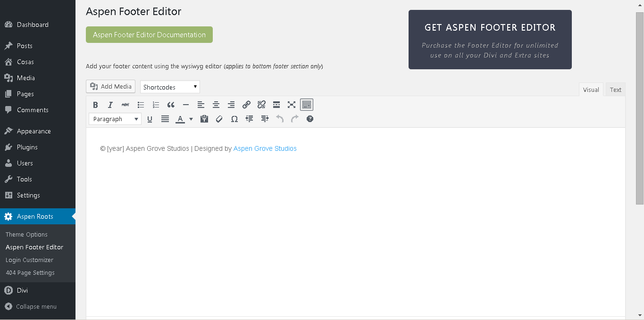This screenshot has width=644, height=320.
Task: Collapse the admin sidebar menu
Action: [x=38, y=306]
